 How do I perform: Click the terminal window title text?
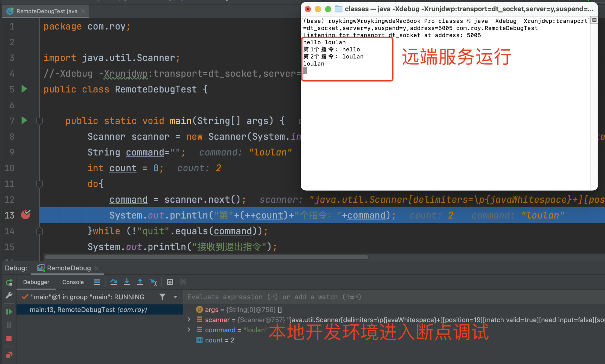pyautogui.click(x=469, y=9)
